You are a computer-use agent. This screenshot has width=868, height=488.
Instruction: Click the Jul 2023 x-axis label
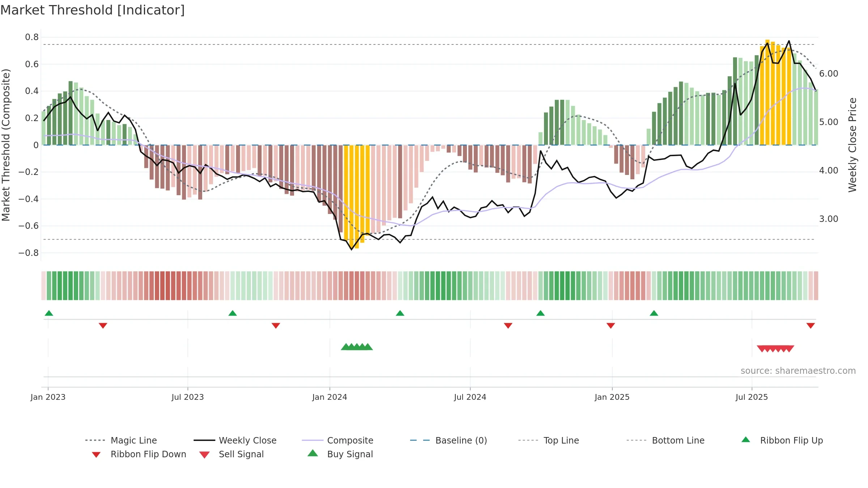[188, 397]
